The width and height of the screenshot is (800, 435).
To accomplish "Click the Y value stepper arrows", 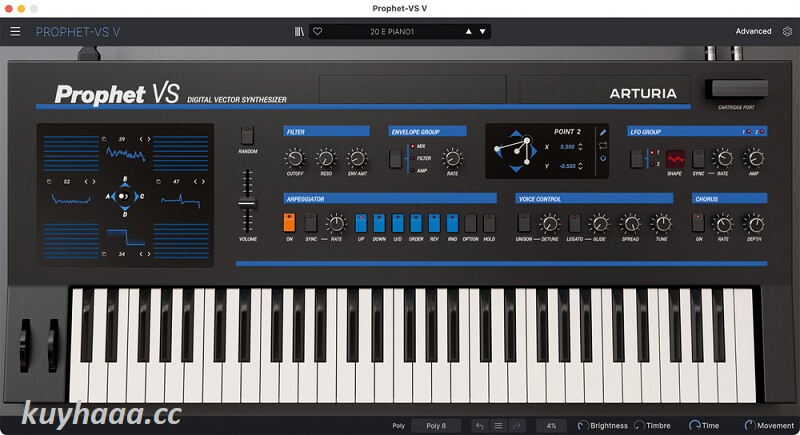I will (580, 166).
